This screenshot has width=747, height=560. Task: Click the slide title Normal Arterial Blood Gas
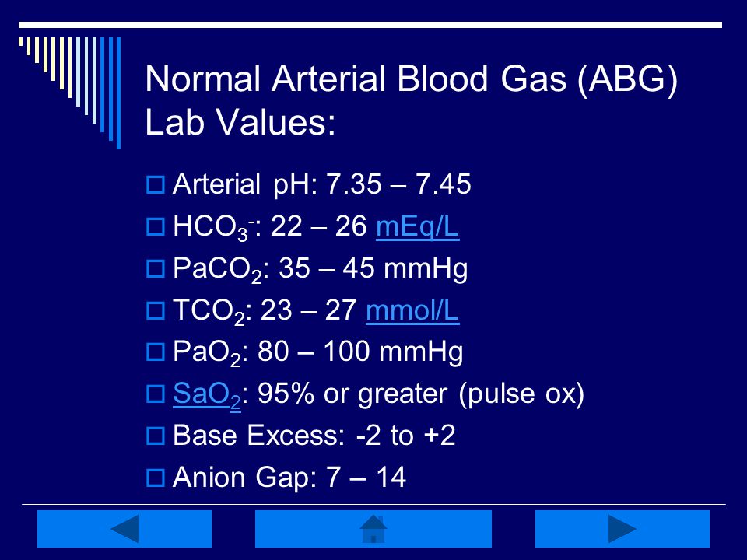coord(412,100)
